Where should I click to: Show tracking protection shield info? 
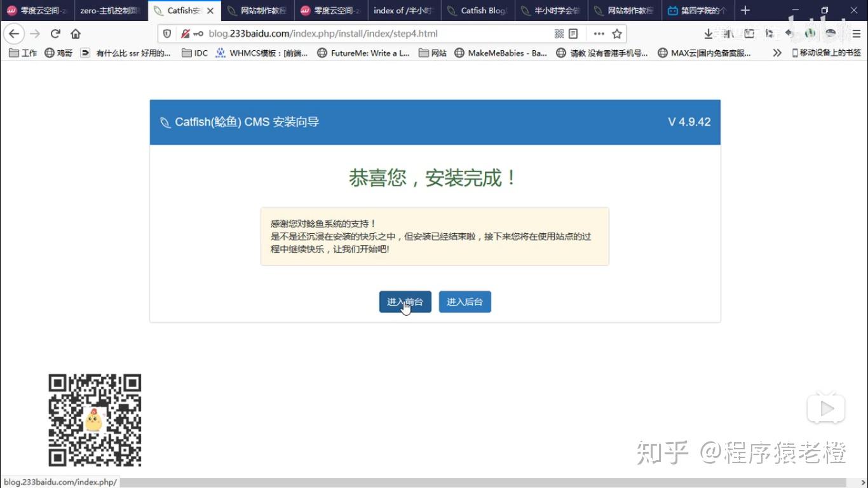(167, 34)
